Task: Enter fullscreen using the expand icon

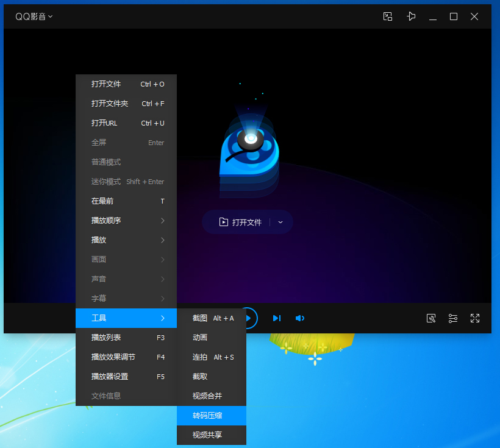Action: [x=475, y=318]
